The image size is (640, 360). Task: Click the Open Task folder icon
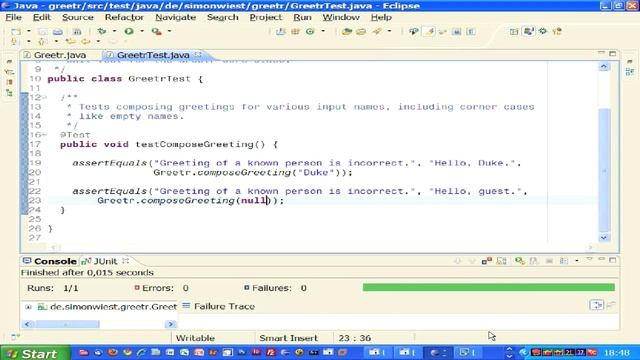361,31
